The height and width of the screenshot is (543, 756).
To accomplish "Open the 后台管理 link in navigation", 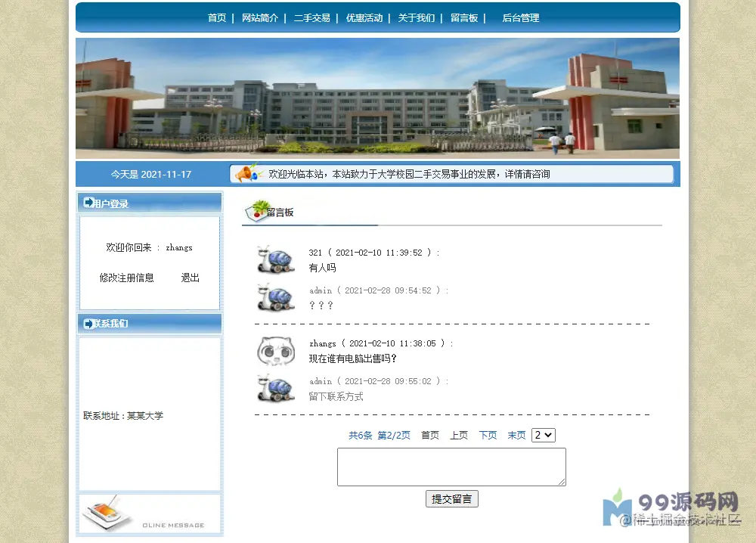I will (521, 18).
